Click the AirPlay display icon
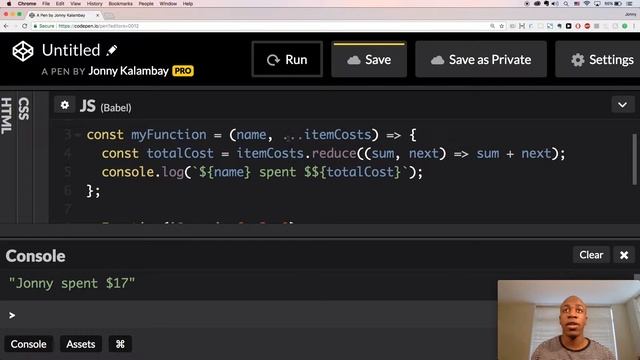This screenshot has height=360, width=640. tap(597, 4)
